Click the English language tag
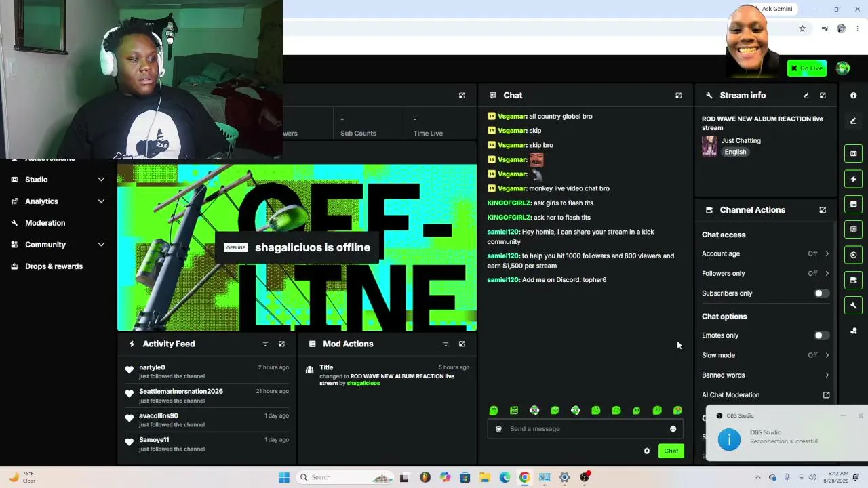This screenshot has height=488, width=868. pyautogui.click(x=735, y=152)
